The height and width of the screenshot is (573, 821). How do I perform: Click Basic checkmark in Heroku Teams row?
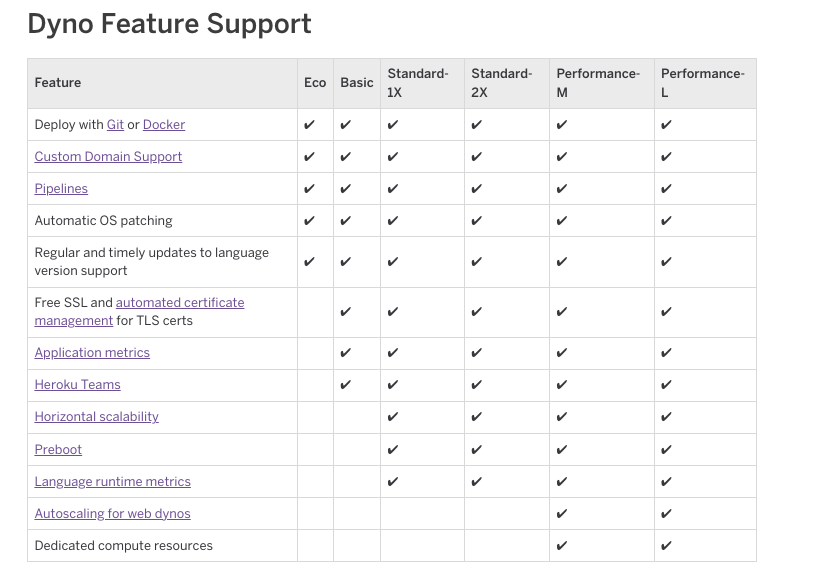point(346,384)
